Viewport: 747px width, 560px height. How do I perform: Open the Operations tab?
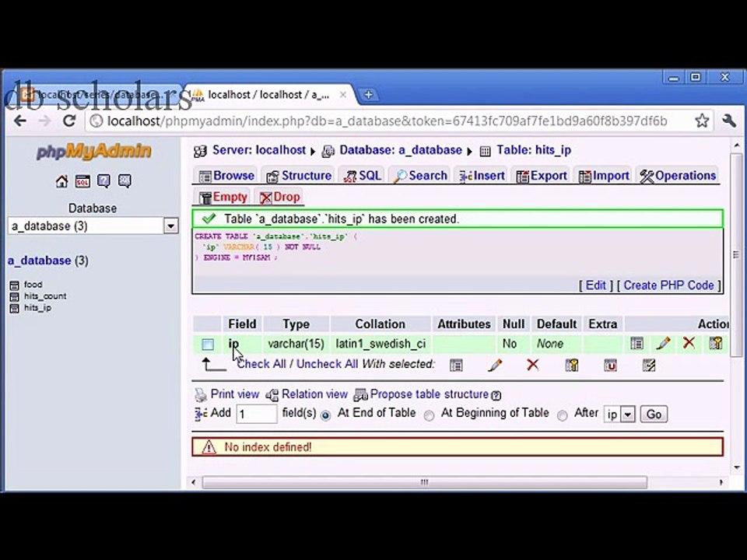(678, 176)
